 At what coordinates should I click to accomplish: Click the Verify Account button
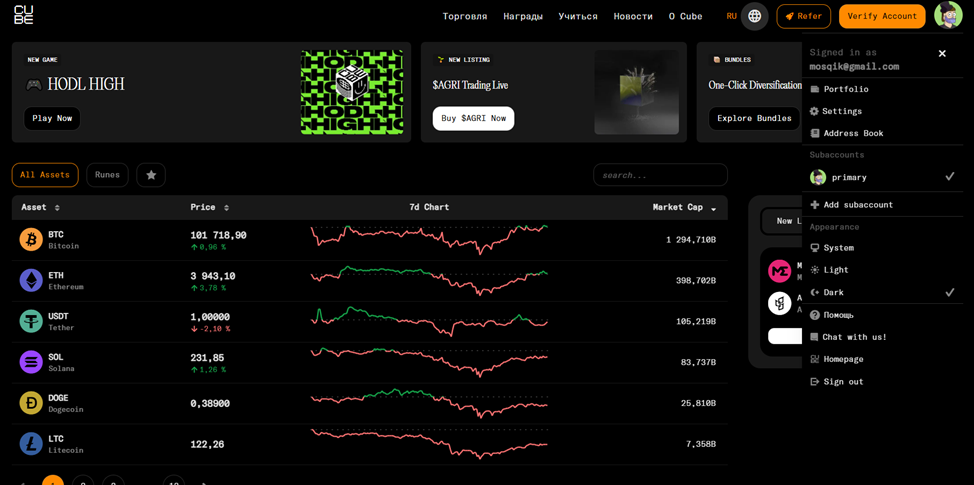882,16
